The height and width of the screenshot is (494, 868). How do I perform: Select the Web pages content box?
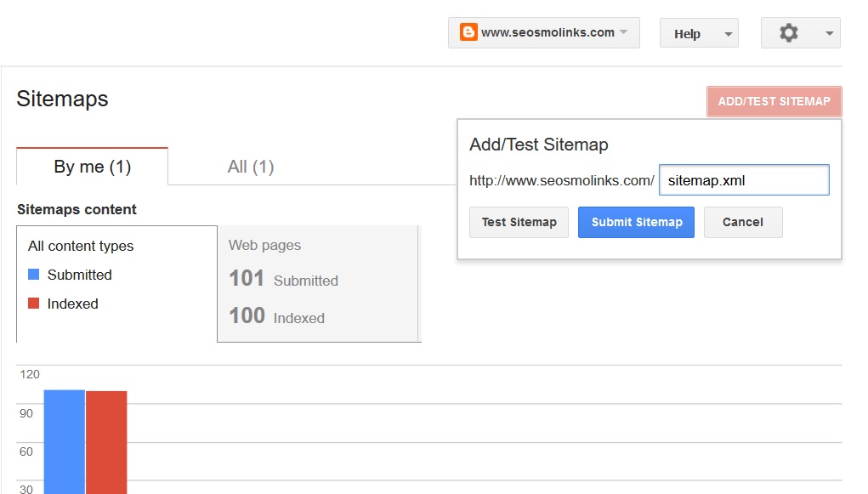[x=319, y=283]
